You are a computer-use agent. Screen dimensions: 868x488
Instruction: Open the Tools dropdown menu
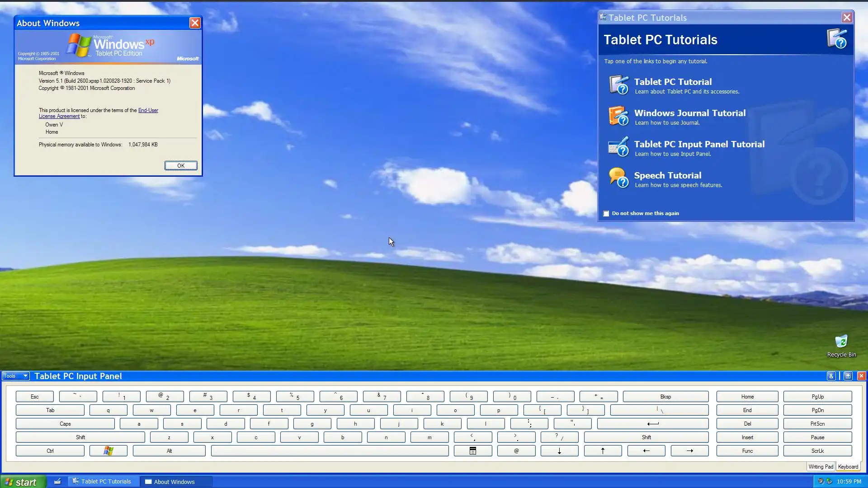(x=15, y=376)
